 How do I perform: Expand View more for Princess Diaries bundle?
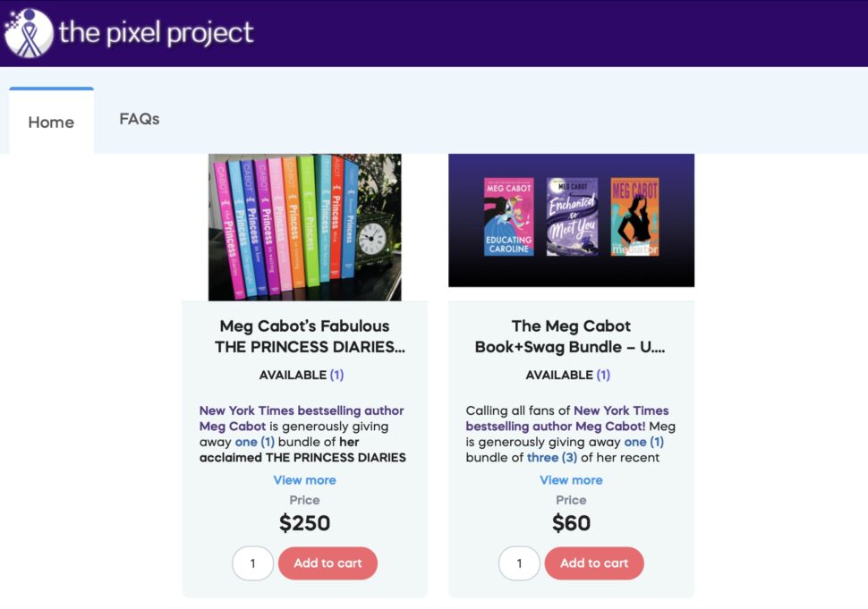tap(304, 480)
